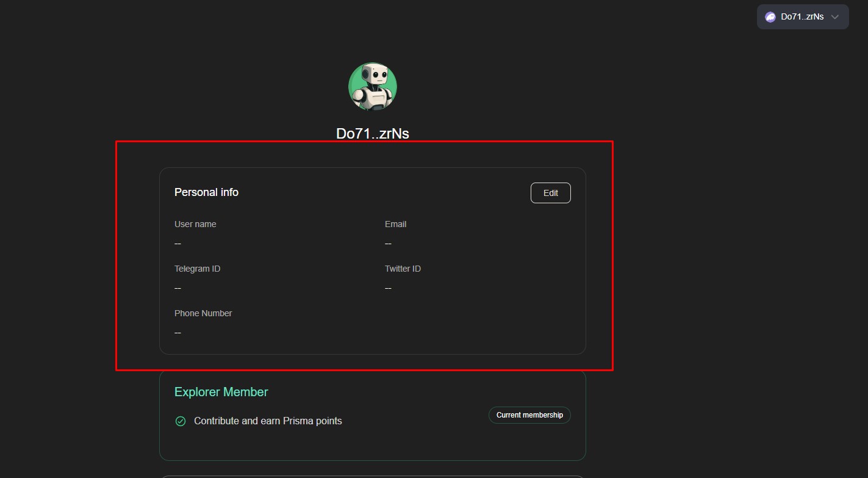Click the empty Email value
This screenshot has width=868, height=478.
coord(388,244)
